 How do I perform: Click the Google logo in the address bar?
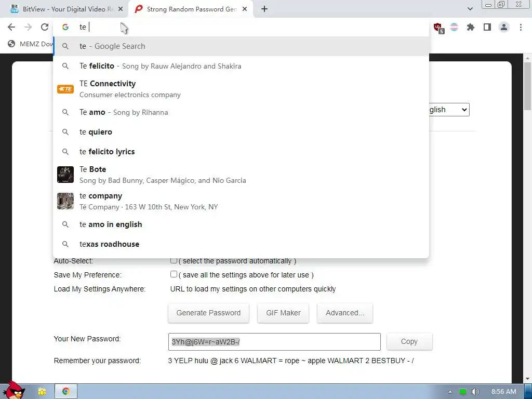(65, 27)
